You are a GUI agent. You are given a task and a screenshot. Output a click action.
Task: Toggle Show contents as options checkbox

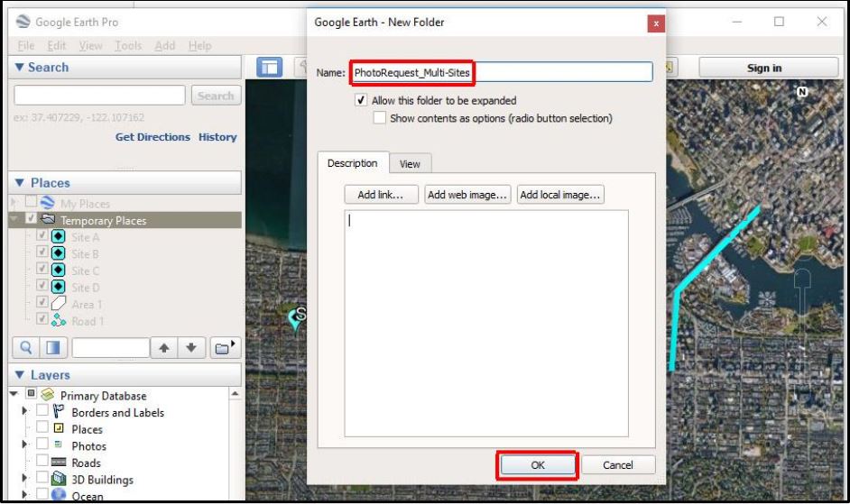[380, 117]
